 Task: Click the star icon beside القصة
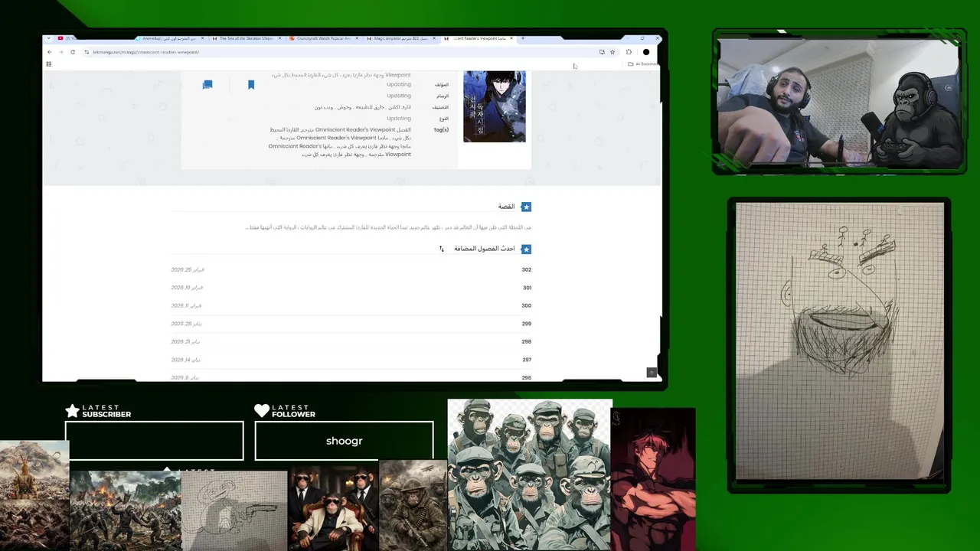point(526,207)
